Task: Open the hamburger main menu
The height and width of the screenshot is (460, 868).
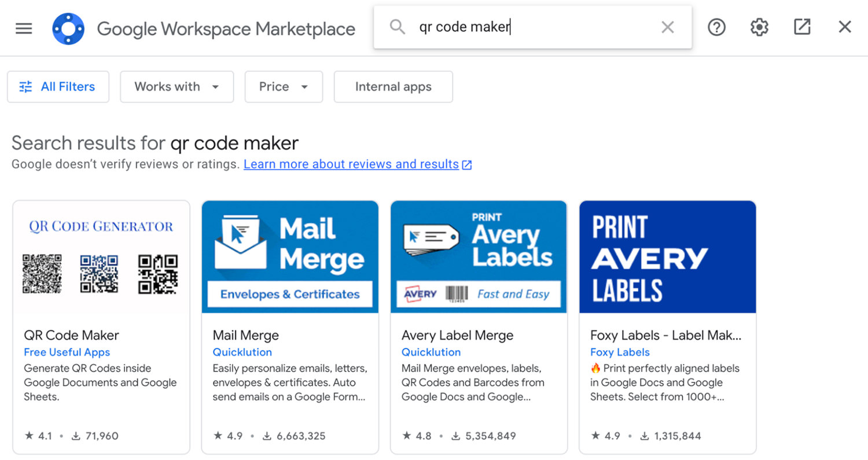Action: [x=24, y=28]
